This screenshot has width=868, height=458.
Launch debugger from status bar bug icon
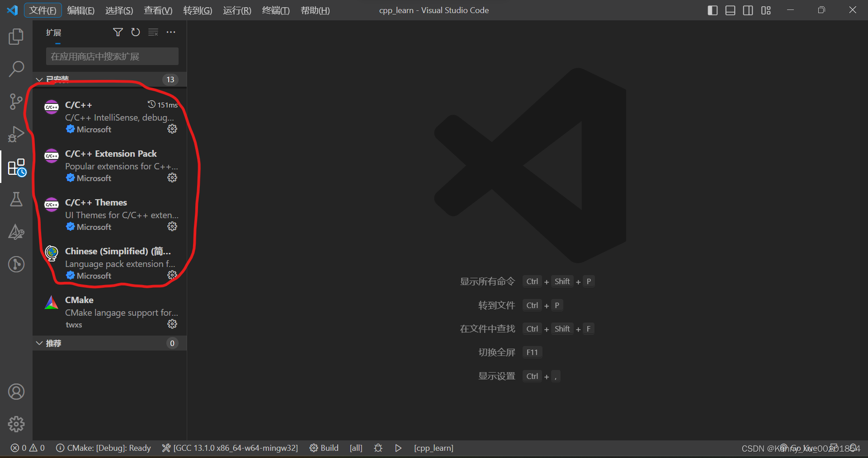(378, 448)
